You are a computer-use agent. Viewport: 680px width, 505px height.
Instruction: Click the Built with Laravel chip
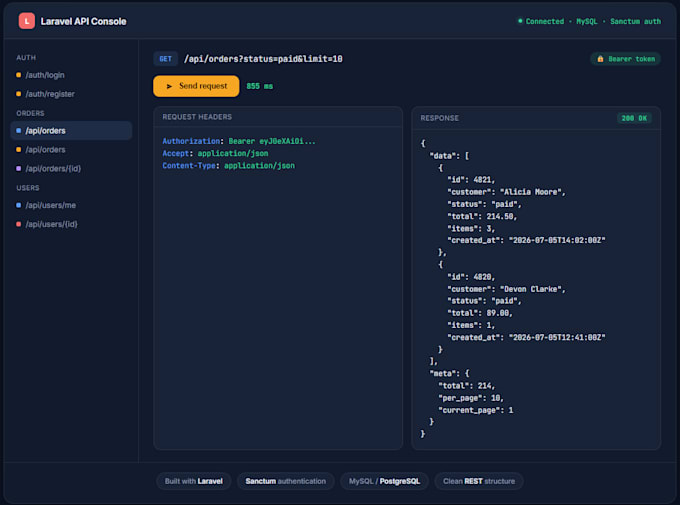click(193, 481)
